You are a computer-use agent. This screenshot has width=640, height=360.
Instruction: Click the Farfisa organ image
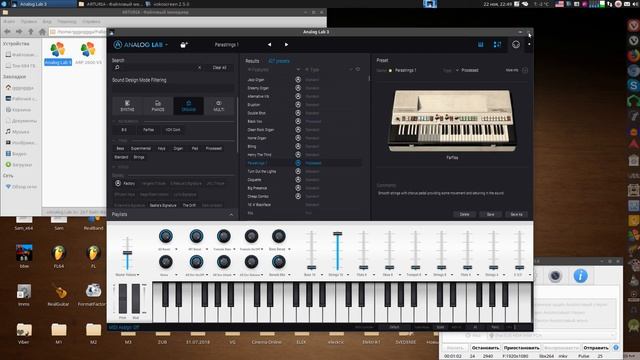(x=452, y=120)
